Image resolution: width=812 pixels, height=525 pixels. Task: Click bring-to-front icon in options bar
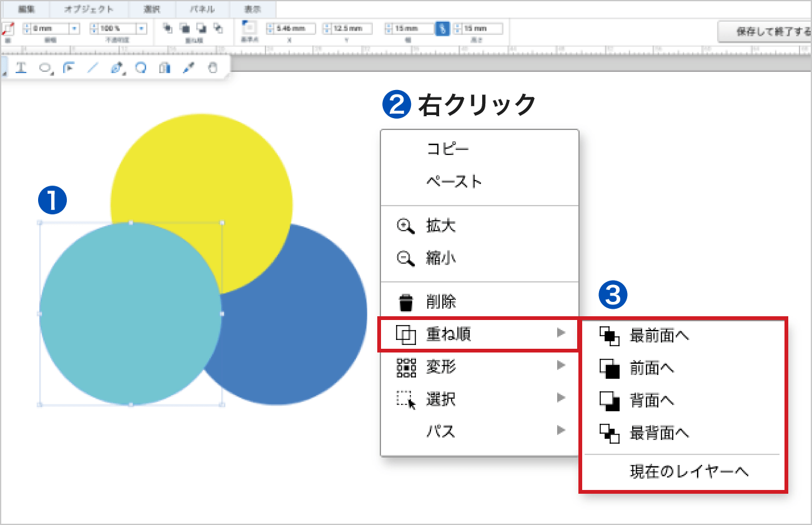pyautogui.click(x=167, y=28)
